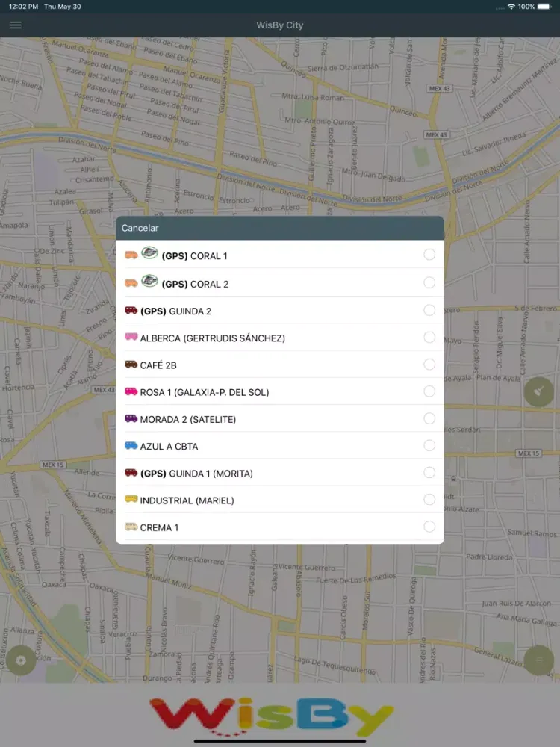Image resolution: width=560 pixels, height=747 pixels.
Task: Click the (GPS) GUINDA 2 route label
Action: [175, 311]
